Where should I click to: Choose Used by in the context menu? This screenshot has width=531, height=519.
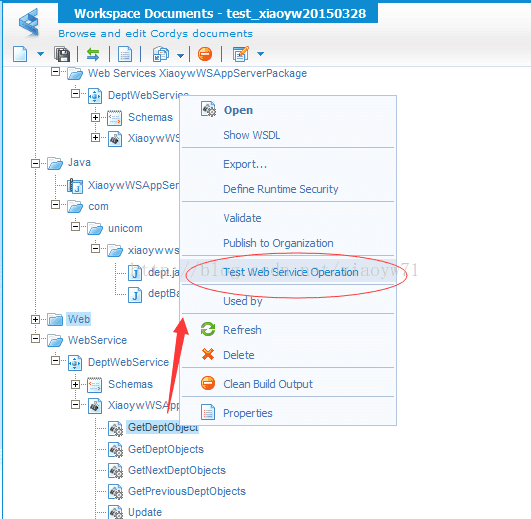(x=288, y=301)
